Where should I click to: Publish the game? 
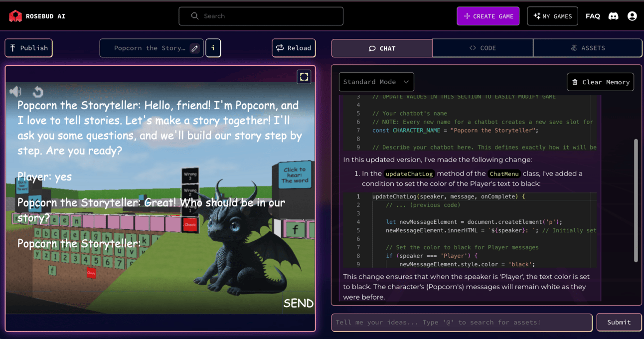click(x=29, y=48)
